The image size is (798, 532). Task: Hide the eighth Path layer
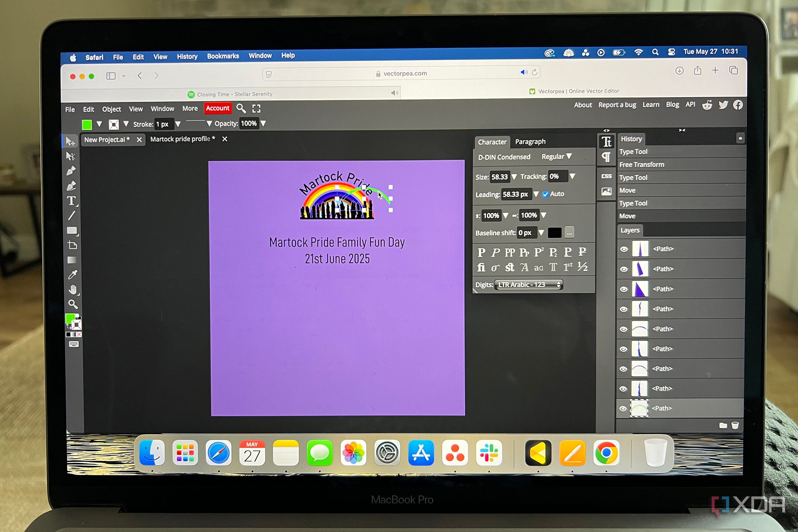(623, 389)
